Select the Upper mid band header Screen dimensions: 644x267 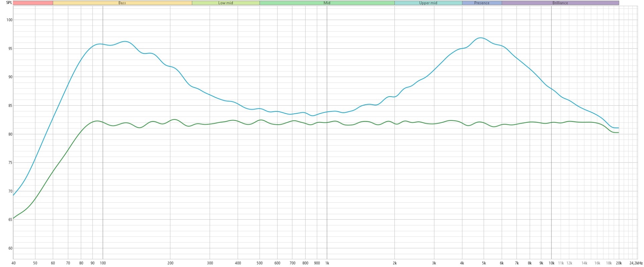tap(428, 3)
